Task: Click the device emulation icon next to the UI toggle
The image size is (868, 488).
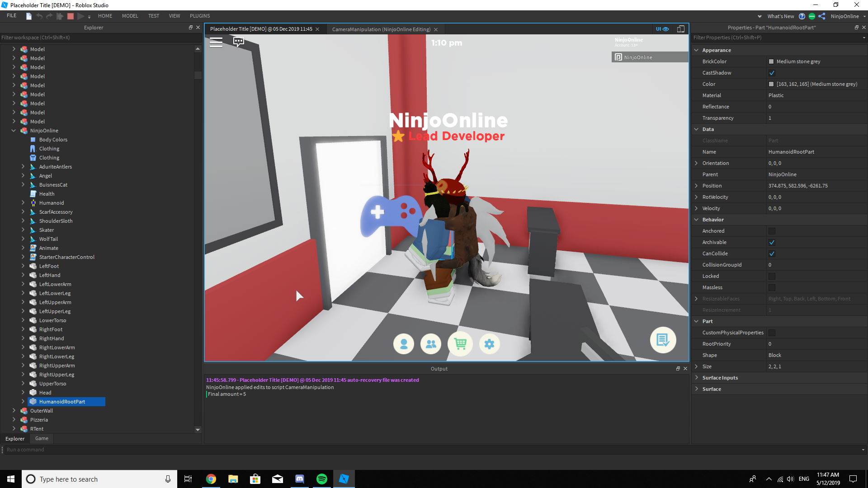Action: (680, 28)
